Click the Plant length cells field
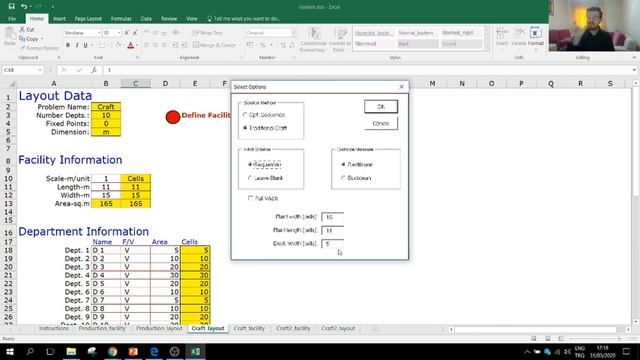Image resolution: width=640 pixels, height=360 pixels. click(x=332, y=231)
